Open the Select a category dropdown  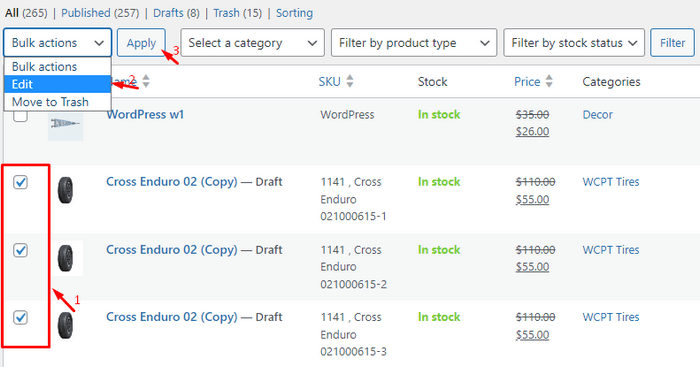[252, 43]
